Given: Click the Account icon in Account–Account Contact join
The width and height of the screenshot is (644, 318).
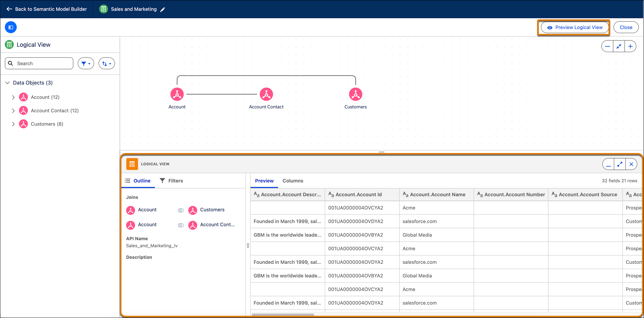Looking at the screenshot, I should pos(130,225).
